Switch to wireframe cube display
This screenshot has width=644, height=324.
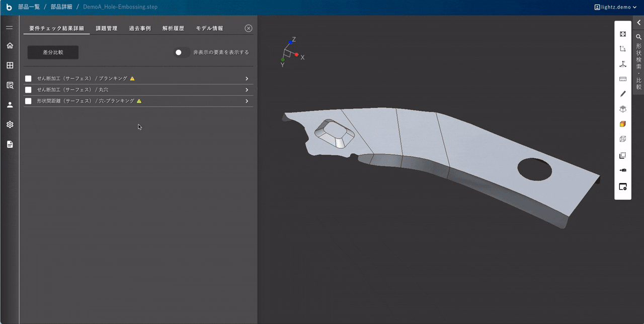(623, 139)
